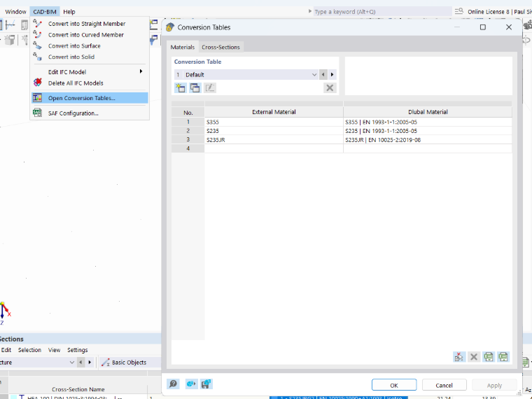Confirm dialog with OK
532x399 pixels.
[x=394, y=385]
